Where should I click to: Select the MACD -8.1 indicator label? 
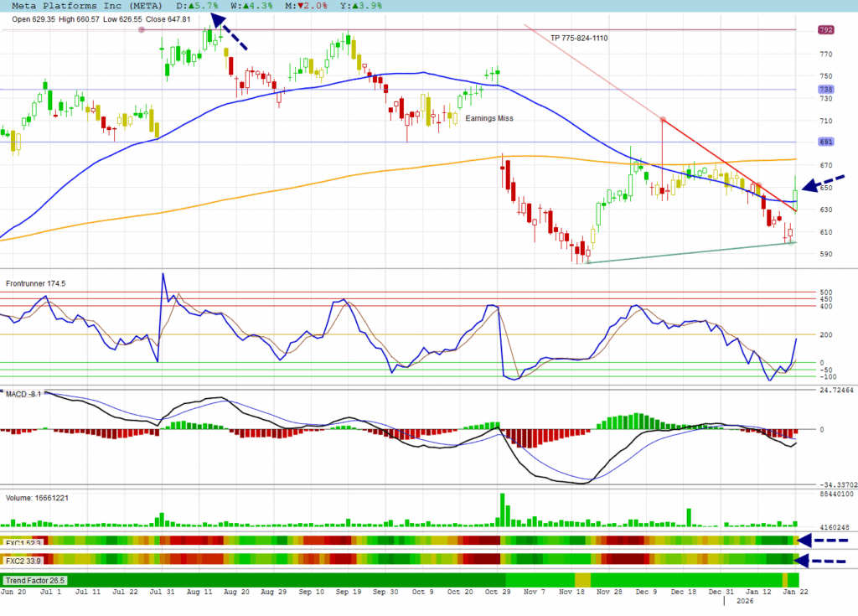(23, 393)
